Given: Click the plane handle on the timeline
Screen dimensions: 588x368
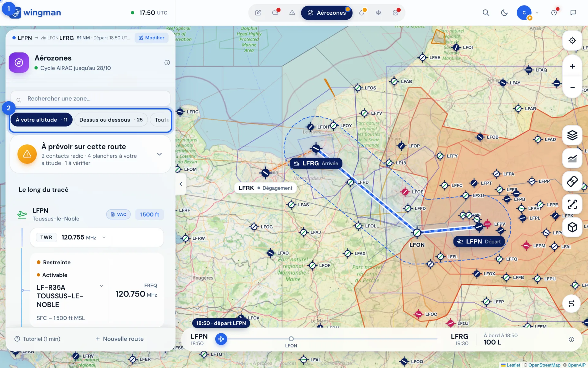Looking at the screenshot, I should pyautogui.click(x=221, y=339).
